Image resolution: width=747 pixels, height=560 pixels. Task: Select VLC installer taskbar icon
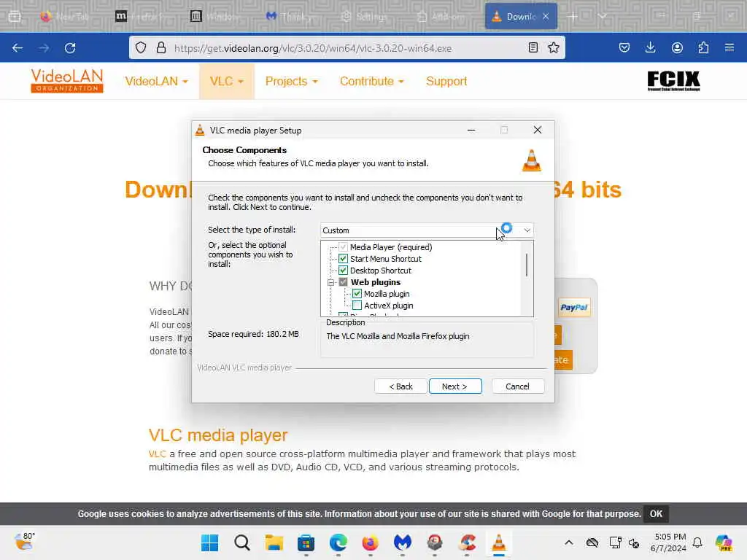point(499,542)
